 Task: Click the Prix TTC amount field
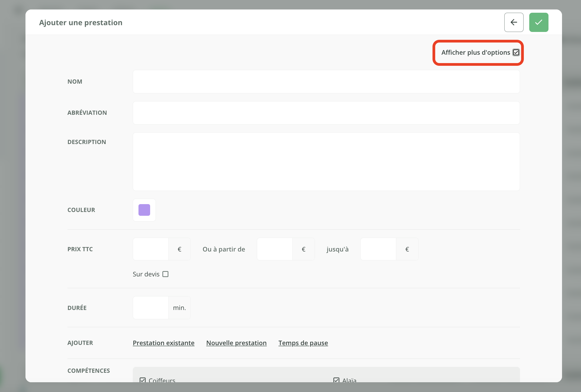pos(151,249)
